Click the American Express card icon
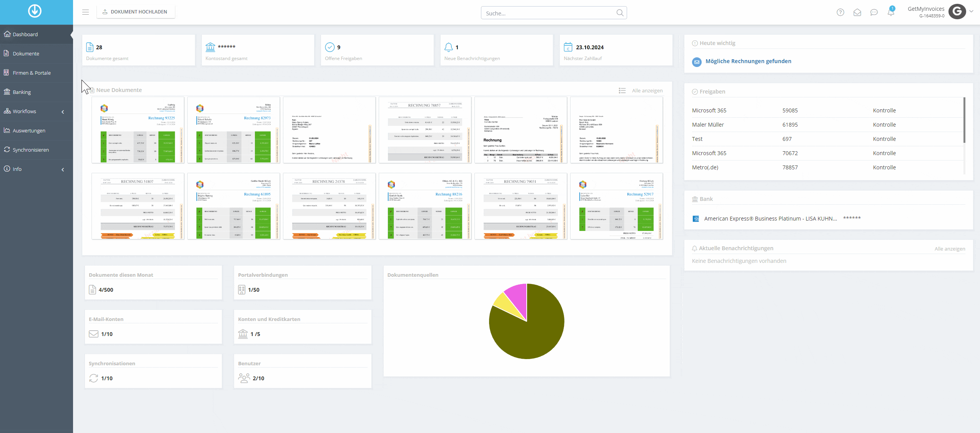Viewport: 980px width, 433px height. coord(696,219)
